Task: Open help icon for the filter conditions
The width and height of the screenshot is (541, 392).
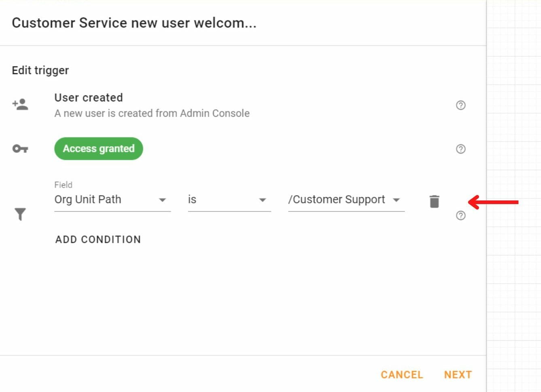Action: point(460,215)
